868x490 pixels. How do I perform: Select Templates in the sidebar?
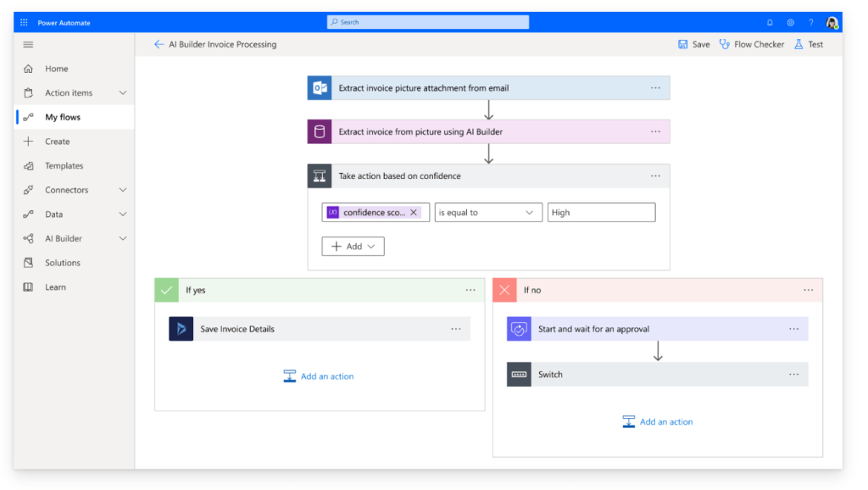(64, 166)
